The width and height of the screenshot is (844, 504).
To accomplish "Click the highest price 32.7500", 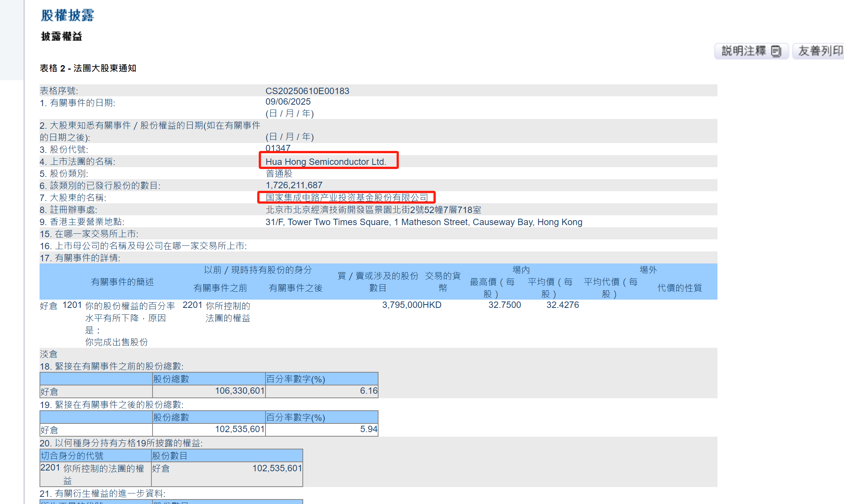I will (505, 305).
